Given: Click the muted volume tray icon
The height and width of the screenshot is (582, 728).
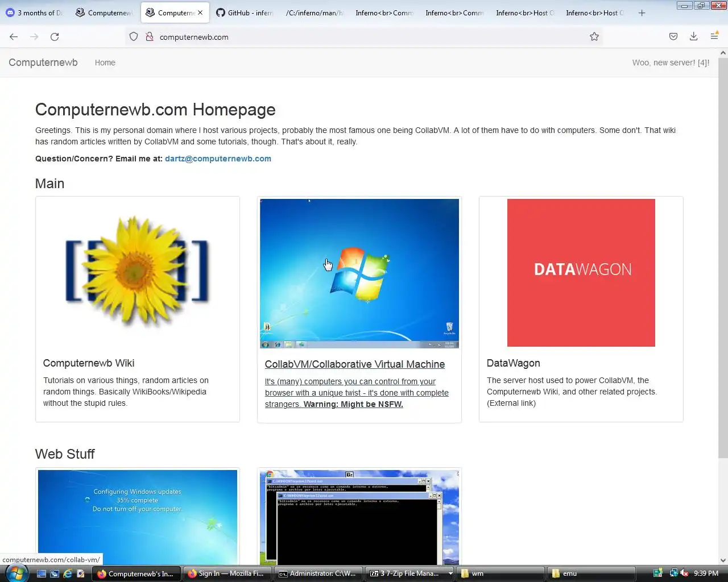Looking at the screenshot, I should [x=684, y=573].
